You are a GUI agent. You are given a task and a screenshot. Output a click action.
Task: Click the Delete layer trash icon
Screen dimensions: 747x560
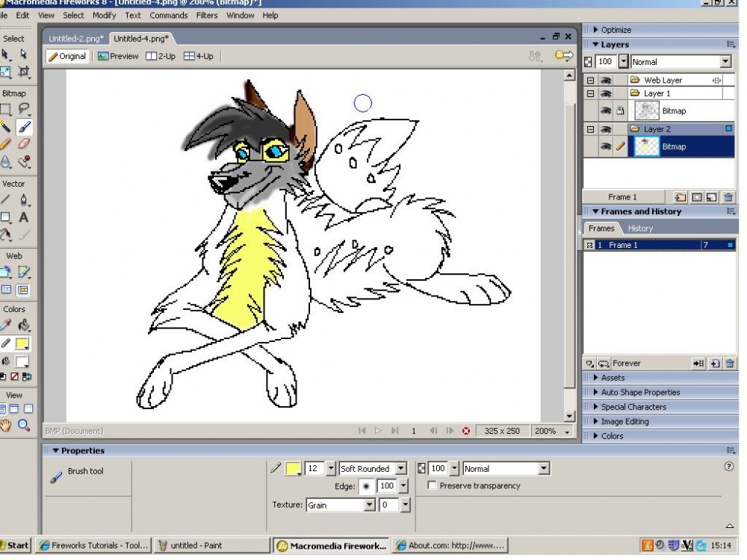click(728, 197)
